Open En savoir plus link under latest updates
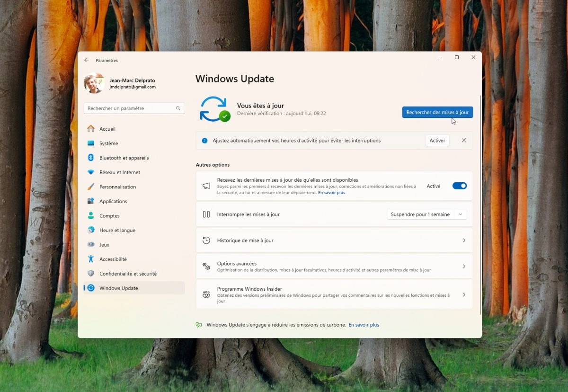 pyautogui.click(x=331, y=193)
